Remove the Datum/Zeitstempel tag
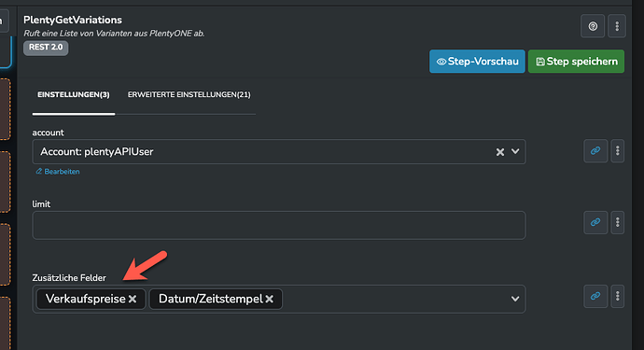Viewport: 644px width, 350px height. point(270,299)
